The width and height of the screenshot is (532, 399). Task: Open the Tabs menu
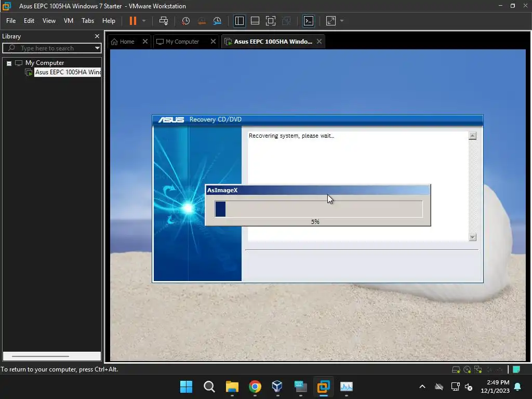coord(87,21)
